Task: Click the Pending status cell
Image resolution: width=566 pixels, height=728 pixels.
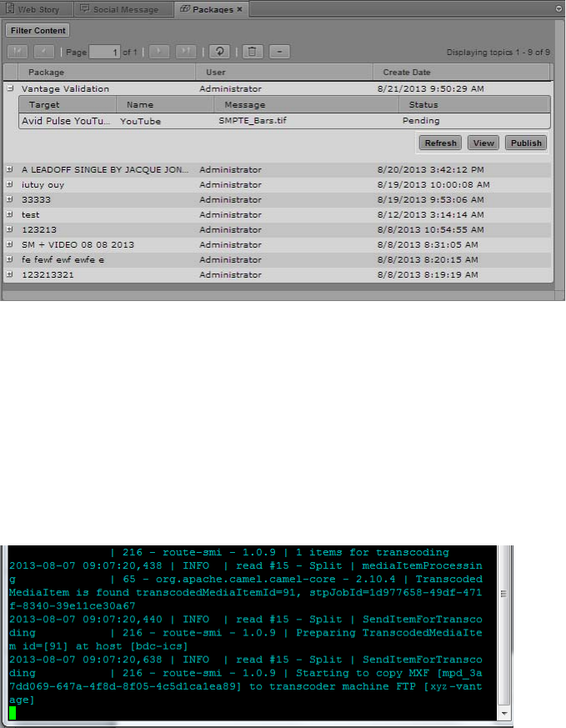Action: point(421,121)
